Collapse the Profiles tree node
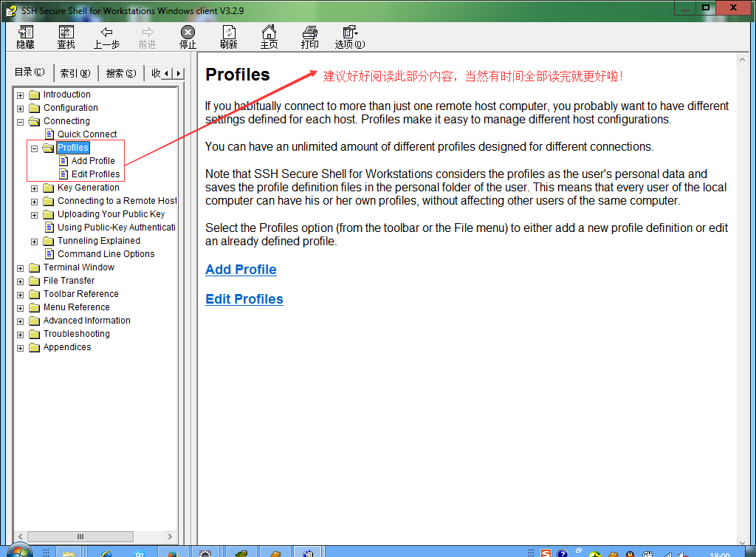The height and width of the screenshot is (557, 756). pos(34,148)
